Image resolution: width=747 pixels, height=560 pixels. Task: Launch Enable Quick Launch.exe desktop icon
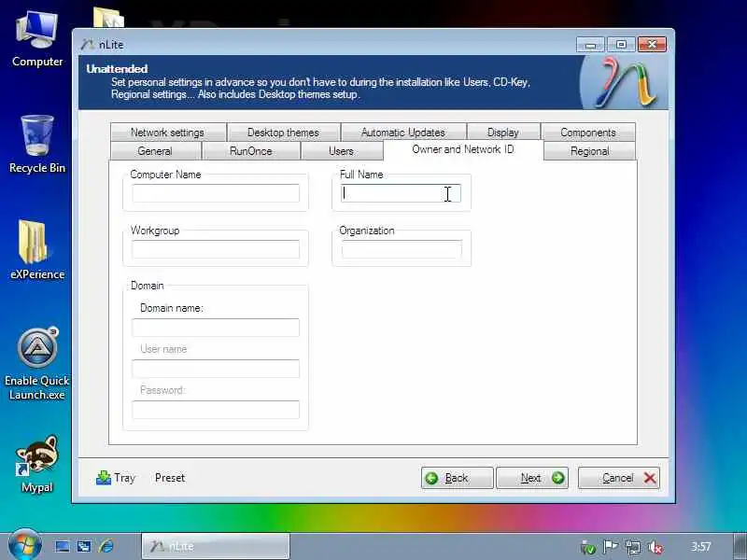tap(37, 364)
